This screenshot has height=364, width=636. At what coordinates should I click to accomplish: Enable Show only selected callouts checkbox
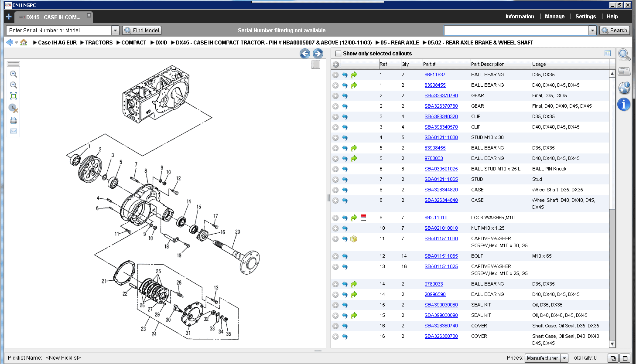click(x=338, y=54)
